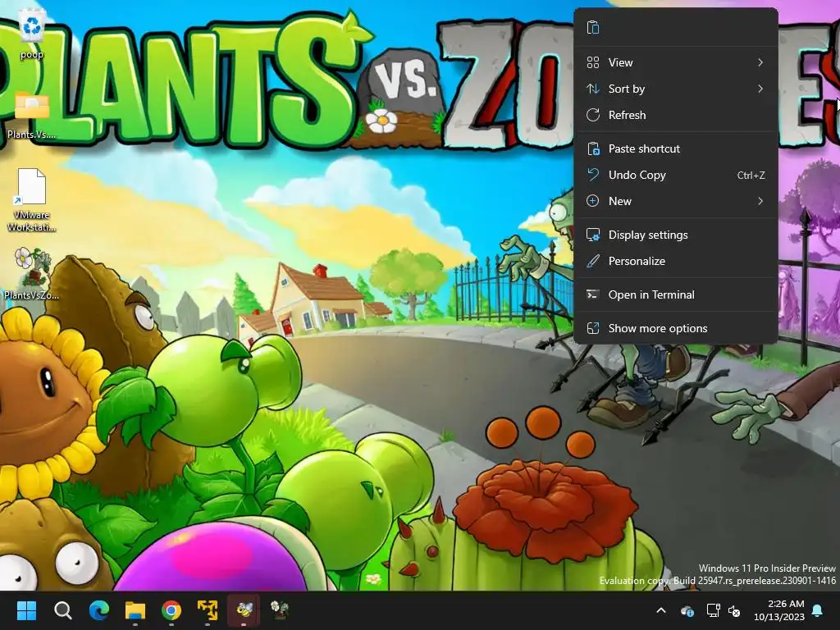The height and width of the screenshot is (630, 840).
Task: Open the clock showing 2:26 AM
Action: tap(779, 610)
